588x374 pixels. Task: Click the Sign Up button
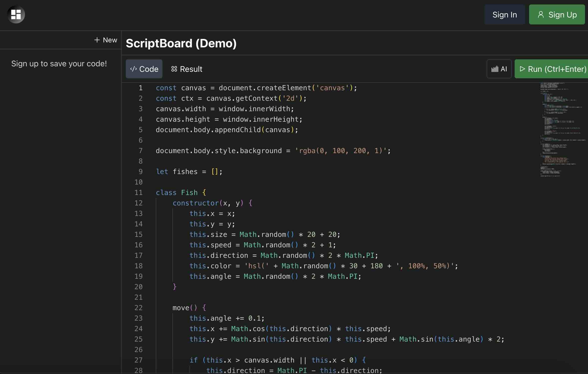pos(557,14)
